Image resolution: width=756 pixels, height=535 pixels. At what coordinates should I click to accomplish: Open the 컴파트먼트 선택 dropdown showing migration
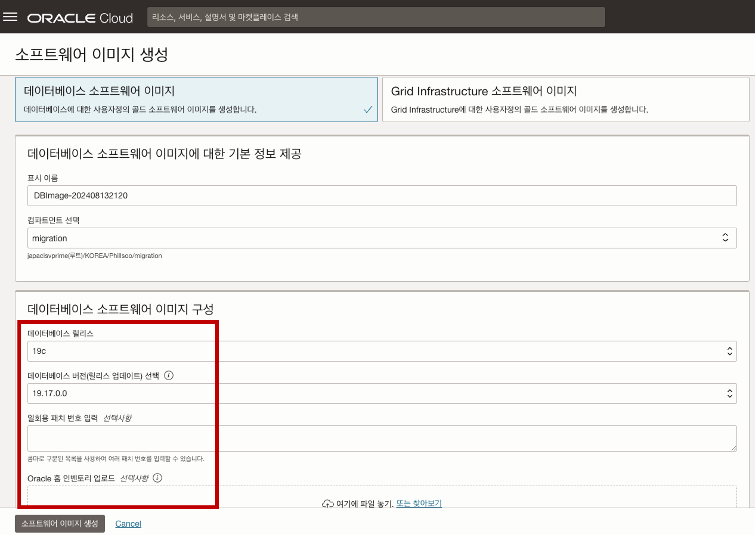(x=382, y=238)
